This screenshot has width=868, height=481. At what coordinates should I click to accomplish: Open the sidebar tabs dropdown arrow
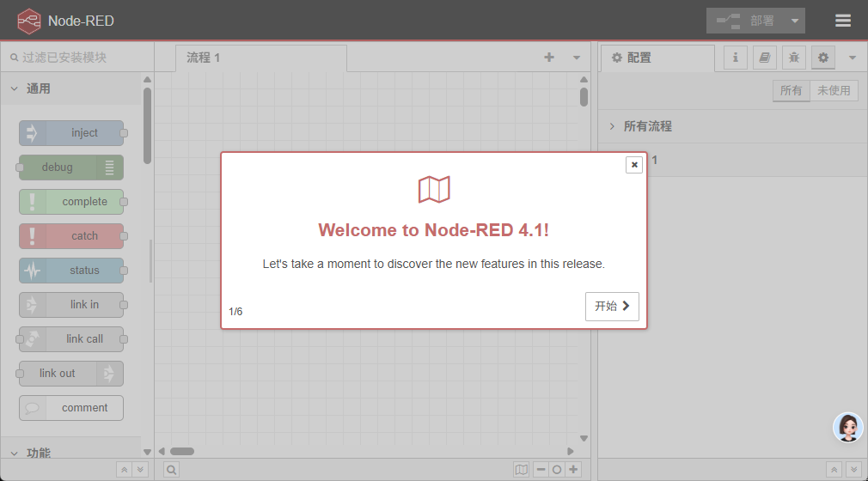(852, 58)
